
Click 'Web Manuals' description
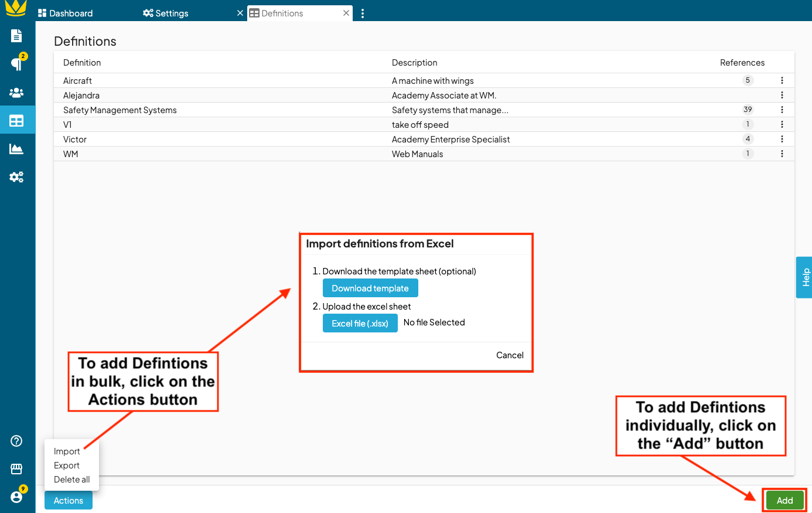point(418,154)
